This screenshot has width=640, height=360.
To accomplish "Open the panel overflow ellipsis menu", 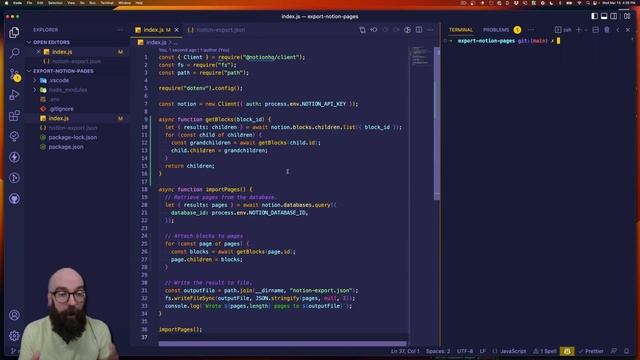I will (x=531, y=30).
